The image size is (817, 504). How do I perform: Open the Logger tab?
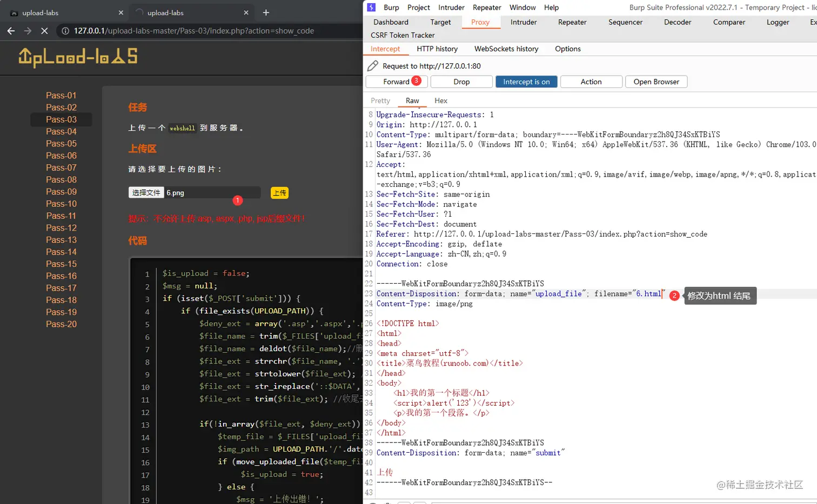778,22
